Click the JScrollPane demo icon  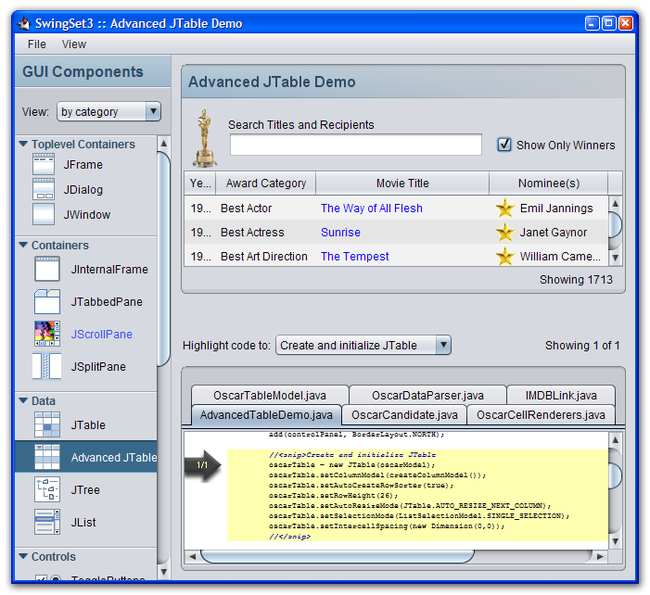[x=47, y=334]
